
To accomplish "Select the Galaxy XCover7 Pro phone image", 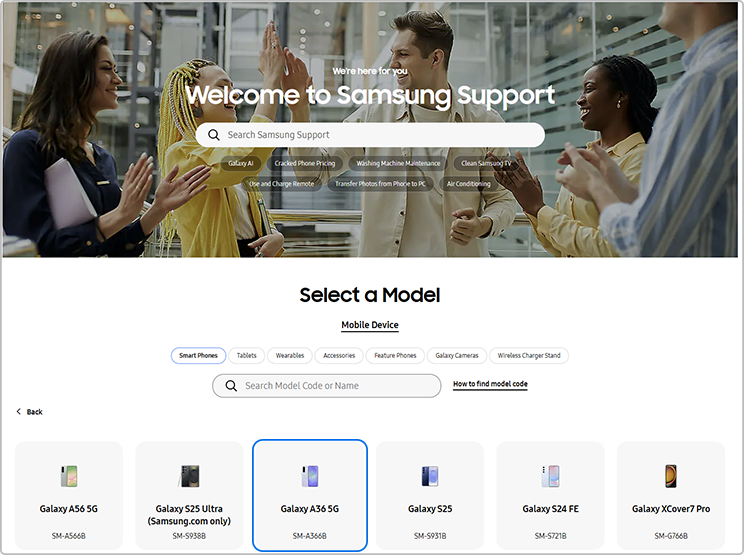I will 670,476.
